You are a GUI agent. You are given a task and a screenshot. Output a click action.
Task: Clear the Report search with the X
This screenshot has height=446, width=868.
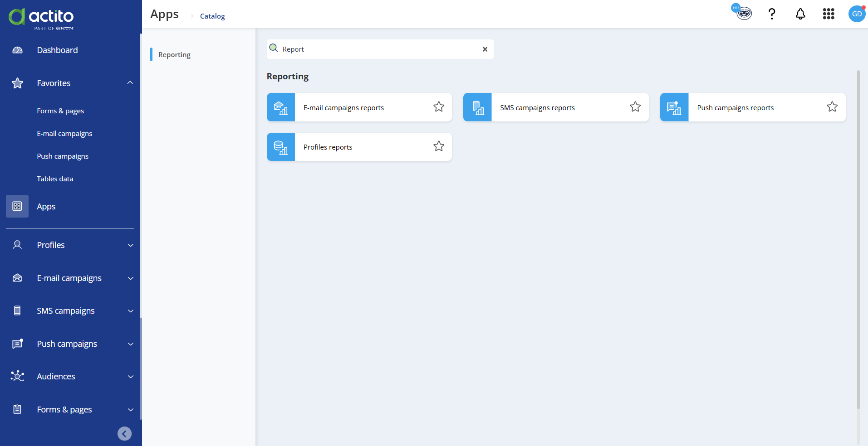pyautogui.click(x=485, y=49)
